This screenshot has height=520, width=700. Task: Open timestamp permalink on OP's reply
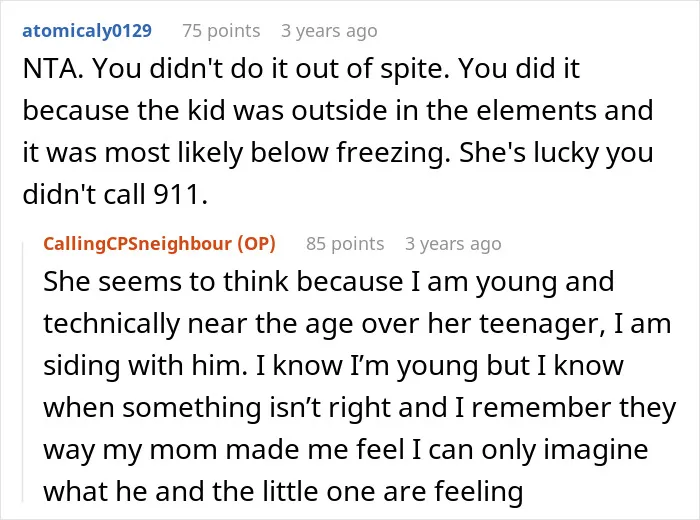click(453, 244)
